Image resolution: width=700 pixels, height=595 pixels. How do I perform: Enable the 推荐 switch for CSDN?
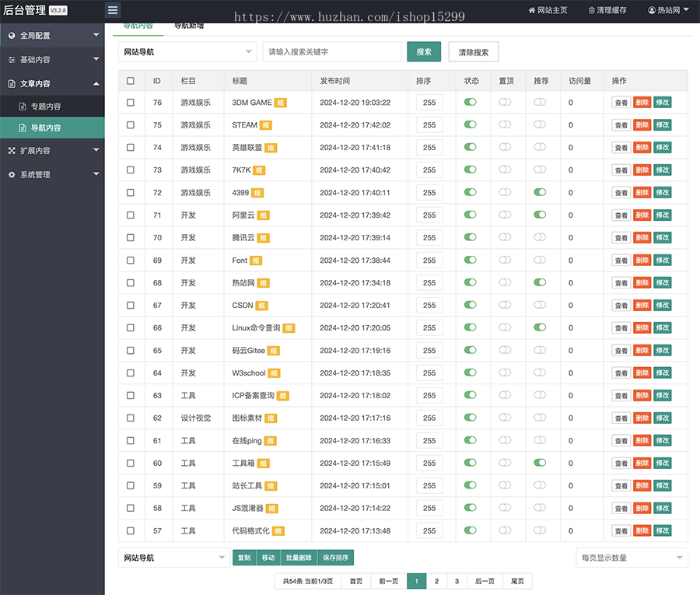(x=540, y=305)
